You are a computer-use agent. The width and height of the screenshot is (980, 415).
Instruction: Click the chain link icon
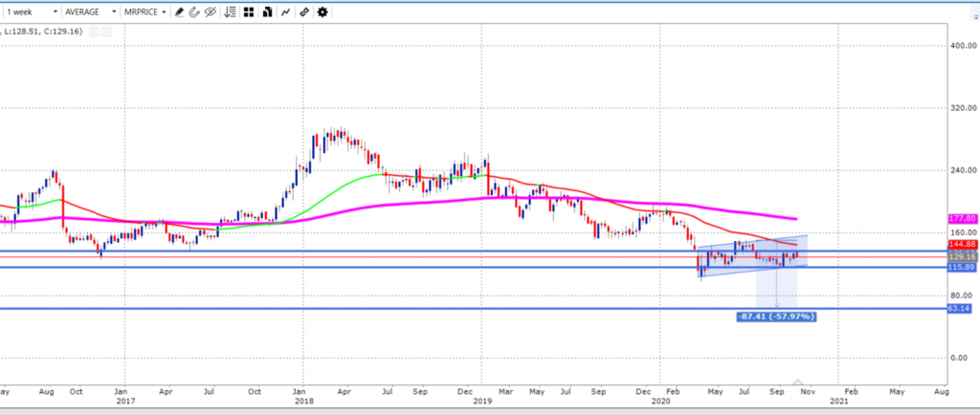click(303, 12)
